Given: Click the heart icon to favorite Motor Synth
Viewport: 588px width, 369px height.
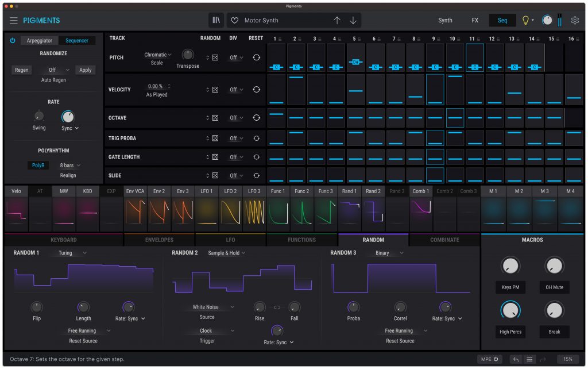Looking at the screenshot, I should 234,20.
